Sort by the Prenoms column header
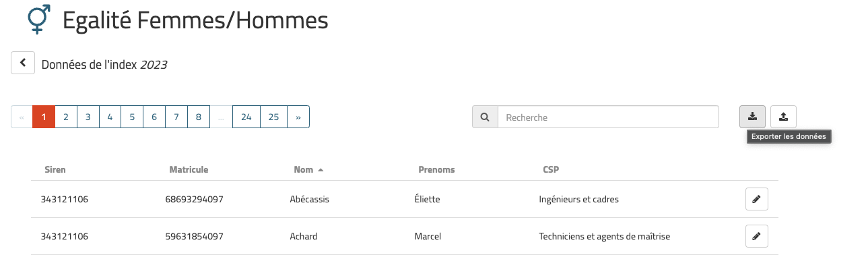Viewport: 868px width, 255px height. click(436, 169)
